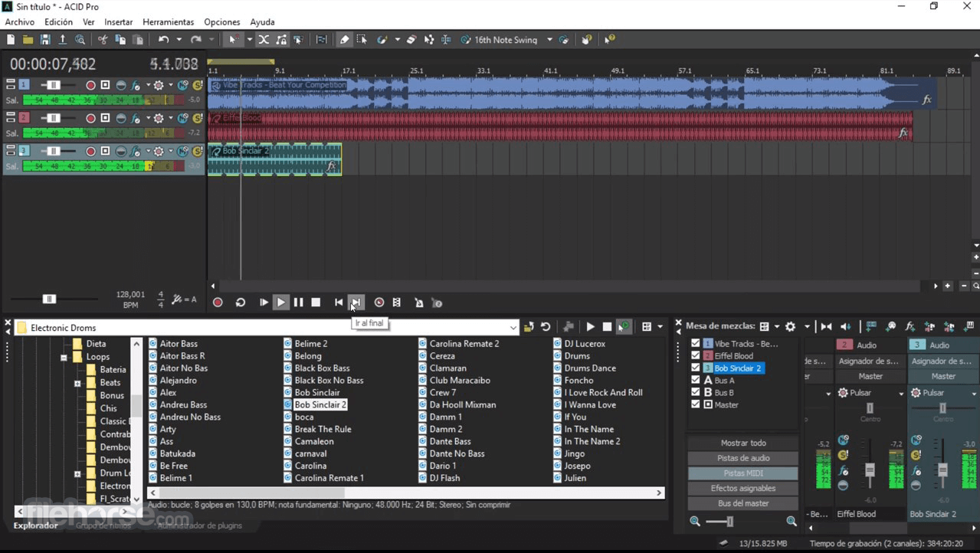Screen dimensions: 980x553
Task: Open the Ayuda menu
Action: (262, 22)
